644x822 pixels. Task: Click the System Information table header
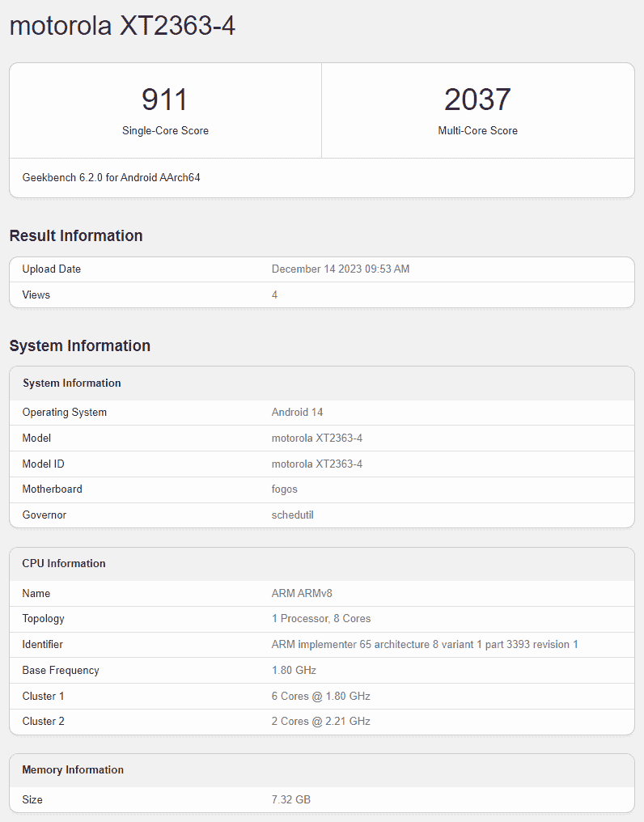click(72, 383)
